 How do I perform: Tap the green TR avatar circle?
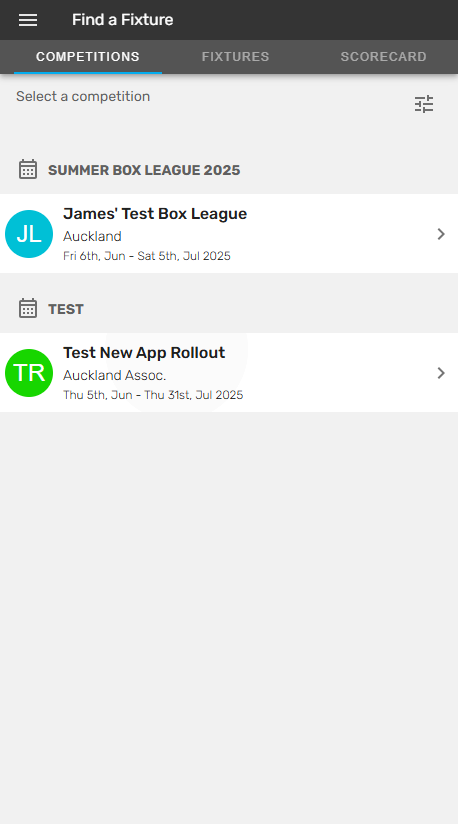pos(29,373)
